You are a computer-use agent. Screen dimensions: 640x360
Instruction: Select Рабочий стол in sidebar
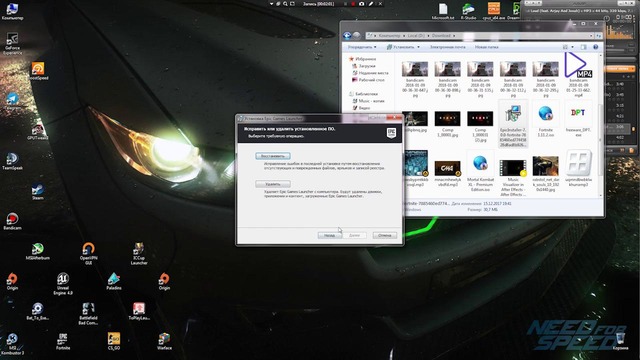368,80
